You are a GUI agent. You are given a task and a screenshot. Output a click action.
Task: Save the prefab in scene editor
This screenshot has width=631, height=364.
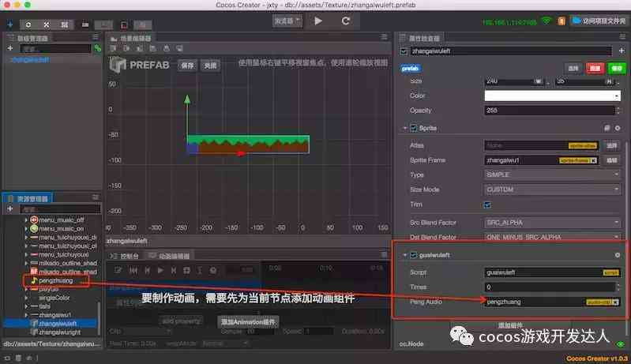187,66
